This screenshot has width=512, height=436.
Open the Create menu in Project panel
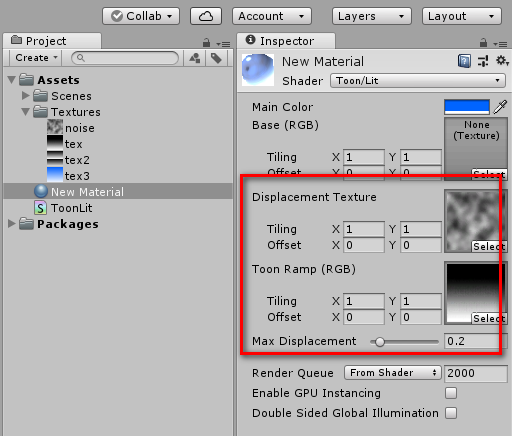[x=36, y=58]
